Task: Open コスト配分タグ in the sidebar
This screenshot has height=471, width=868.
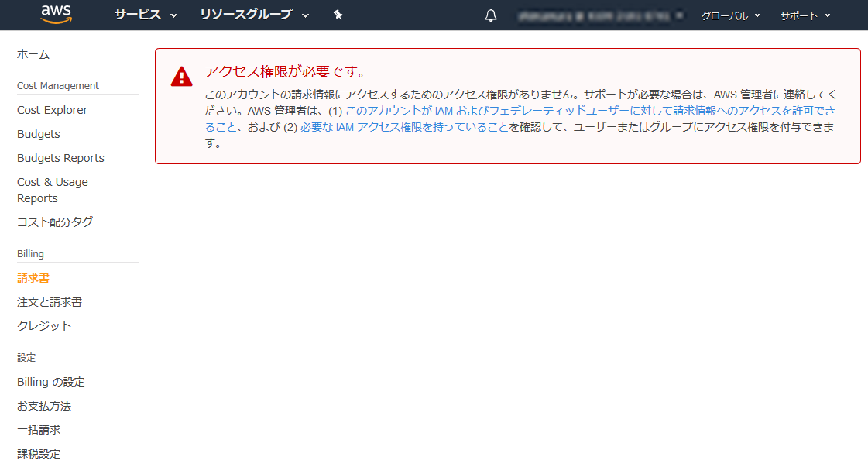Action: click(53, 222)
